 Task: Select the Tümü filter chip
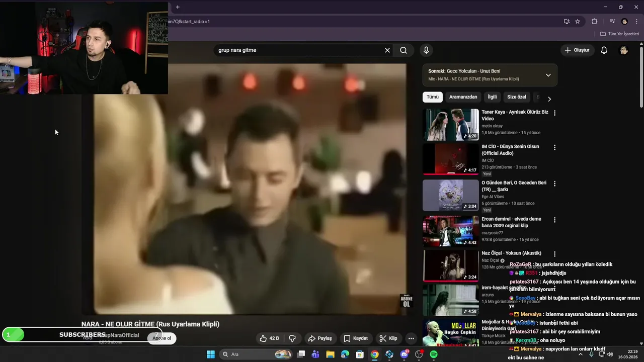tap(433, 97)
